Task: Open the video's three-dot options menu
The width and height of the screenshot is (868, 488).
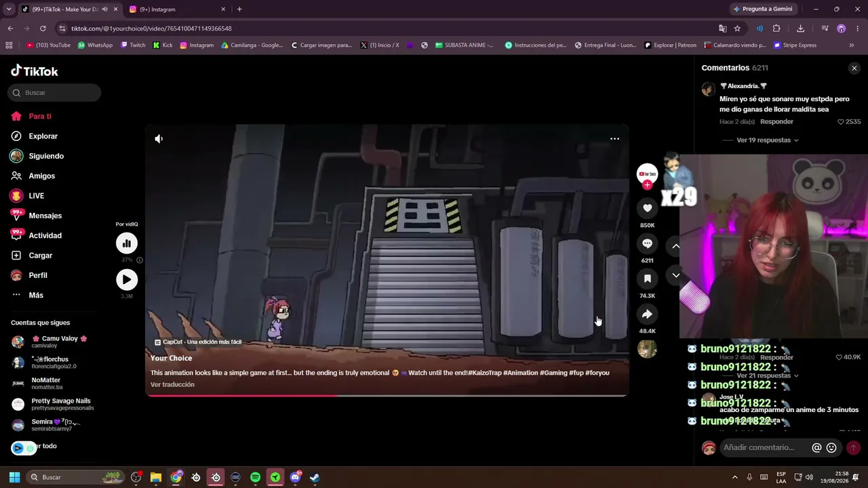Action: point(614,138)
